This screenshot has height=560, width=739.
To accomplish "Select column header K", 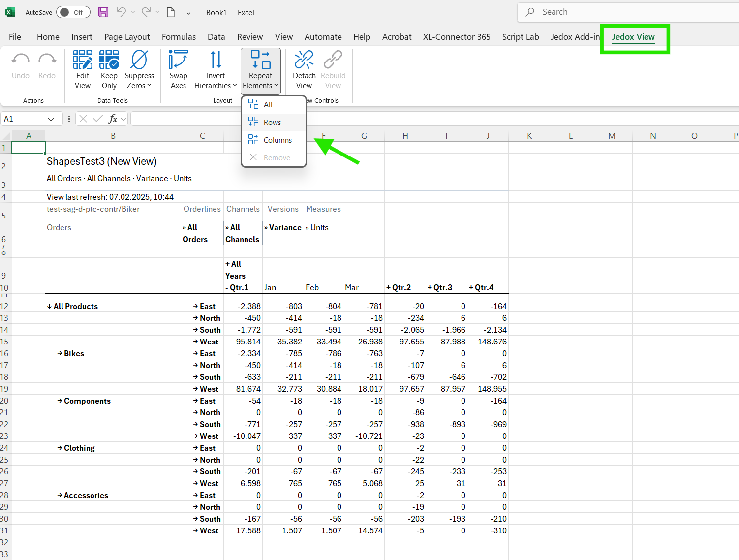I will [529, 136].
